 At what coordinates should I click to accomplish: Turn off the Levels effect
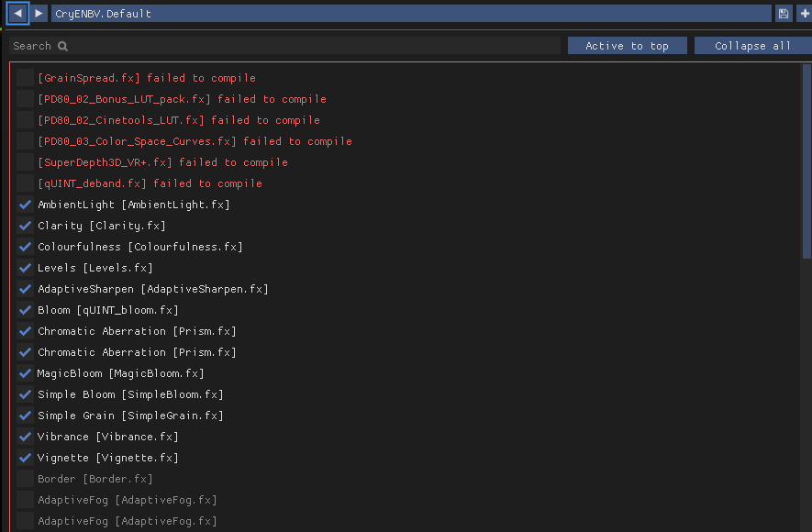click(x=25, y=268)
